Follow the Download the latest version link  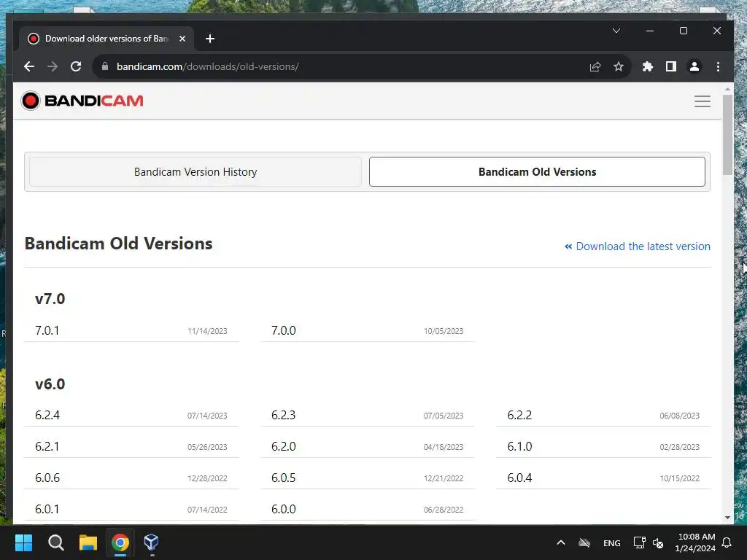[638, 246]
